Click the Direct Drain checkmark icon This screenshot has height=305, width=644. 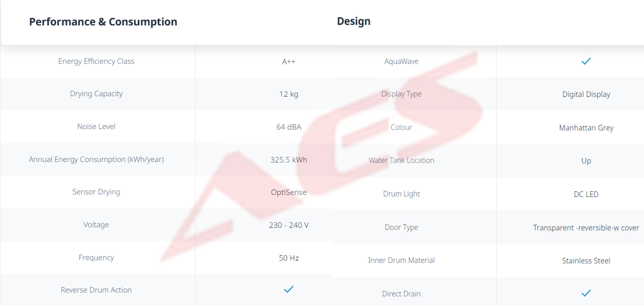click(586, 293)
